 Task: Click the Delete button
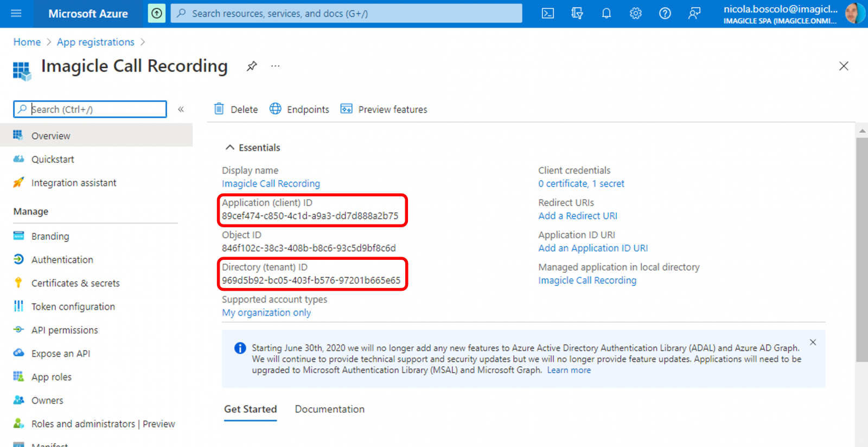tap(237, 110)
